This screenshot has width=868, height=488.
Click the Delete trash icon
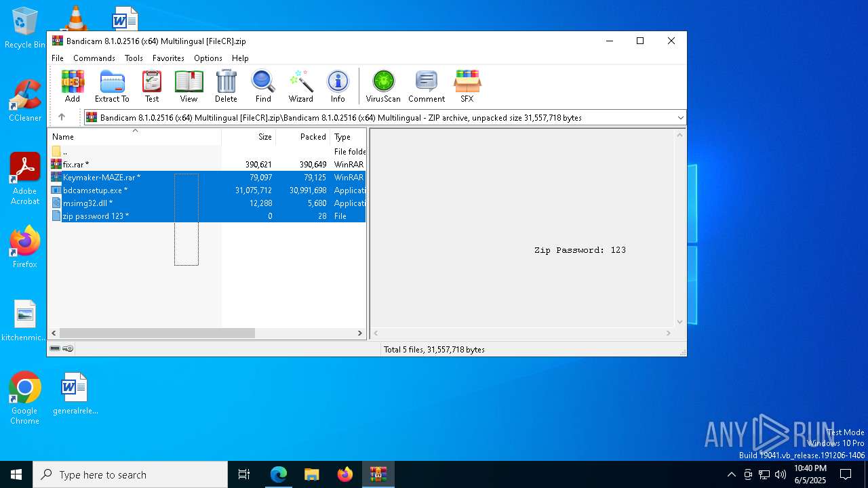[x=226, y=86]
